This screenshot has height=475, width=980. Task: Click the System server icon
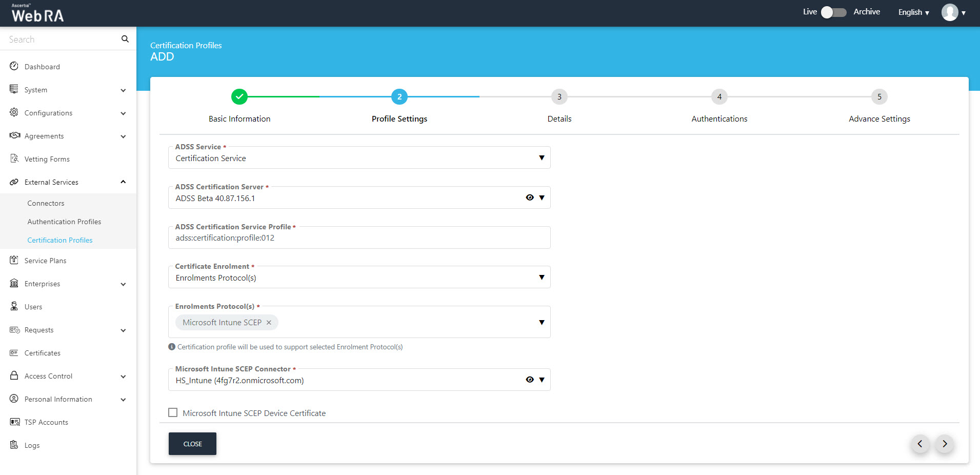click(x=14, y=89)
